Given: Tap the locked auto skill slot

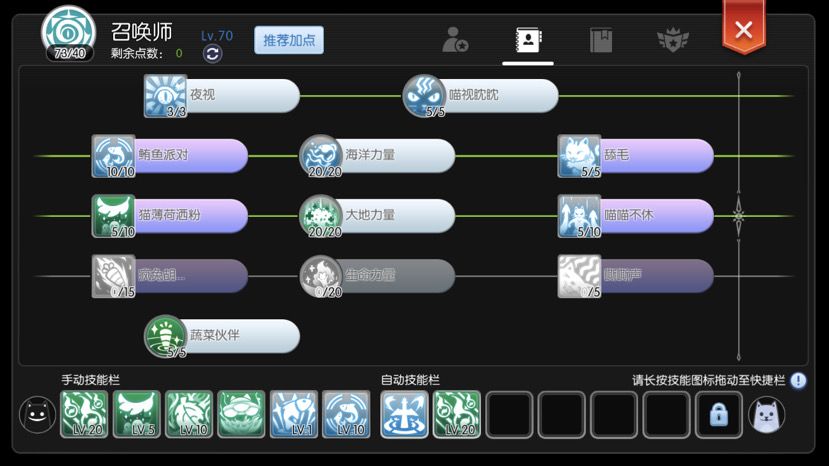Looking at the screenshot, I should tap(719, 415).
